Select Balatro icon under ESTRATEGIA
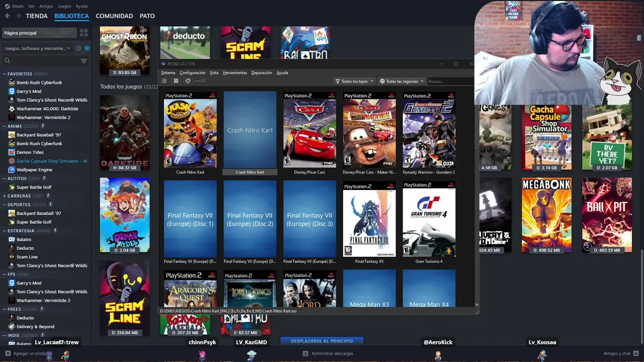This screenshot has height=362, width=644. tap(12, 239)
